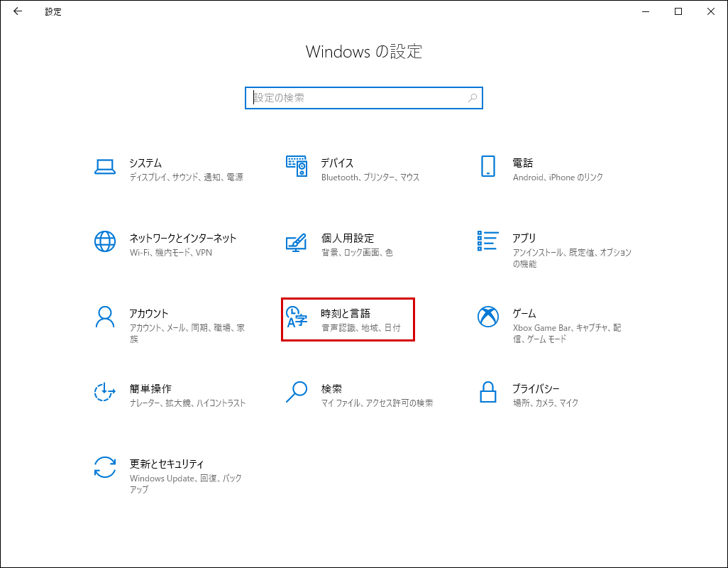
Task: Click the Xbox logo icon for ゲーム
Action: pos(488,317)
